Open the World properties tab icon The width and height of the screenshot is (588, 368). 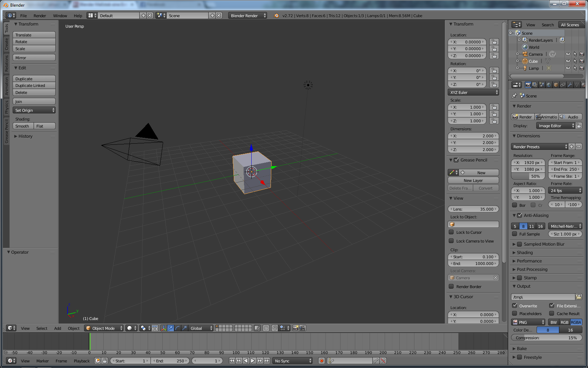[549, 85]
